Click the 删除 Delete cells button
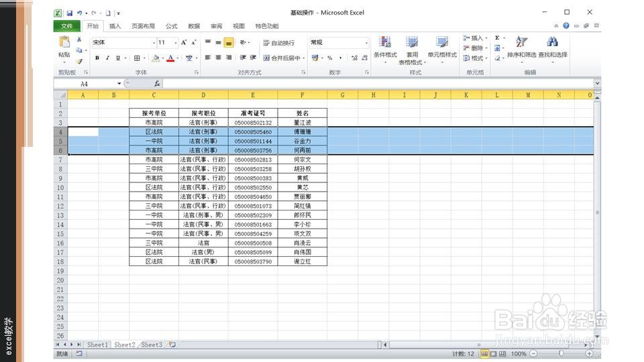This screenshot has width=644, height=362. pos(474,48)
